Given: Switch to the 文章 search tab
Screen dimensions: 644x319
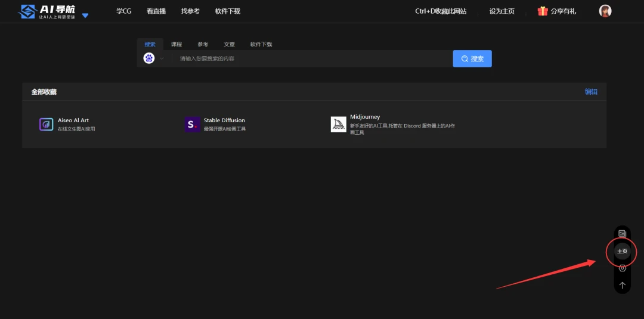Looking at the screenshot, I should click(229, 44).
